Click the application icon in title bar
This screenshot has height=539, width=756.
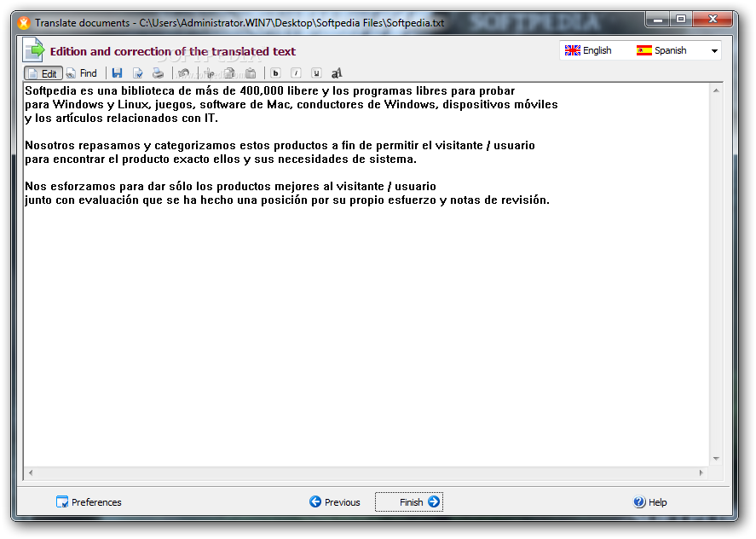click(24, 23)
